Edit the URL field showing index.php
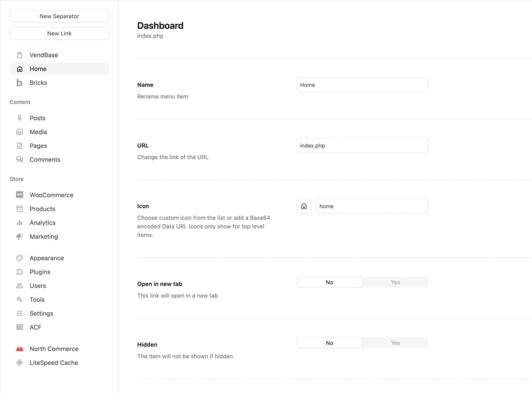 (x=362, y=145)
